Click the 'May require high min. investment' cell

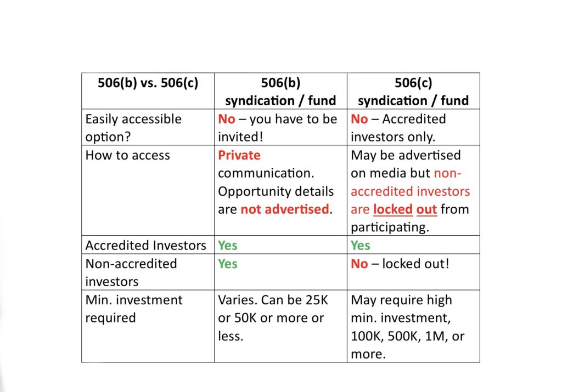coord(413,326)
